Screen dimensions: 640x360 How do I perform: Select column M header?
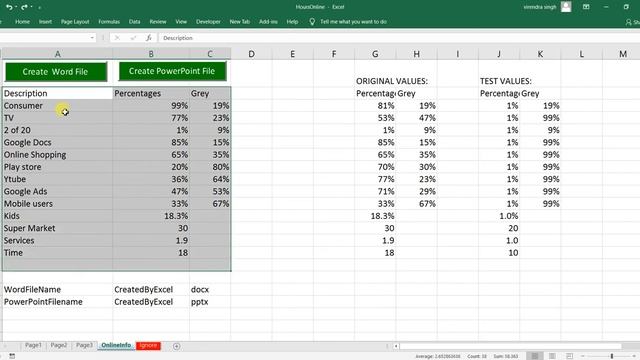coord(622,54)
